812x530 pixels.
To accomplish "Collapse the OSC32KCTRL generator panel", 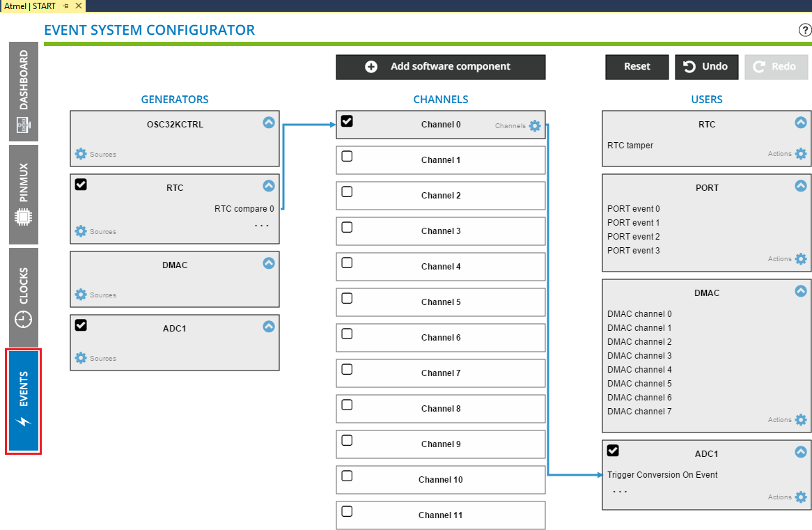I will (x=269, y=123).
